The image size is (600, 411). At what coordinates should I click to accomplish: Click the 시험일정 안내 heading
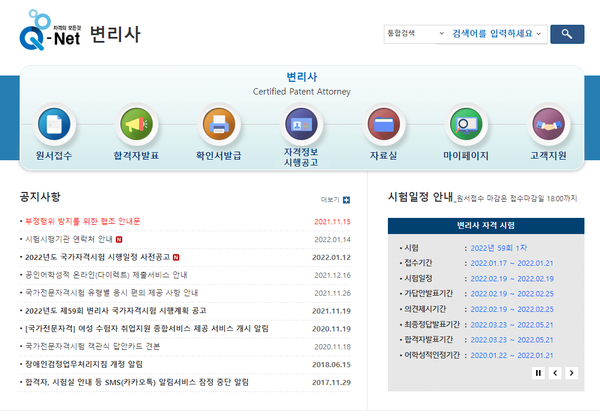coord(420,197)
